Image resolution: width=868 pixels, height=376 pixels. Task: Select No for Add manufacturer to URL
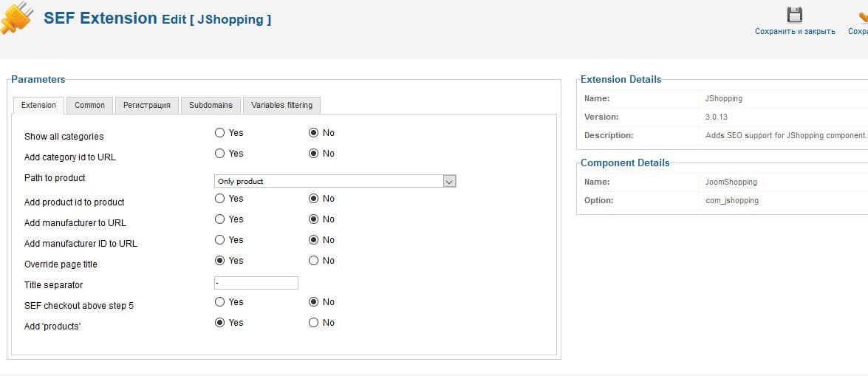point(314,219)
